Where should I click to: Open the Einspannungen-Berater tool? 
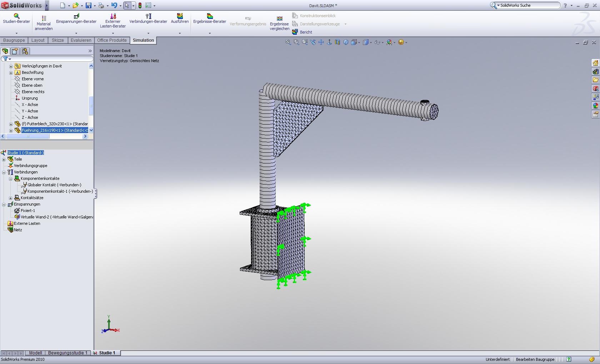point(76,19)
